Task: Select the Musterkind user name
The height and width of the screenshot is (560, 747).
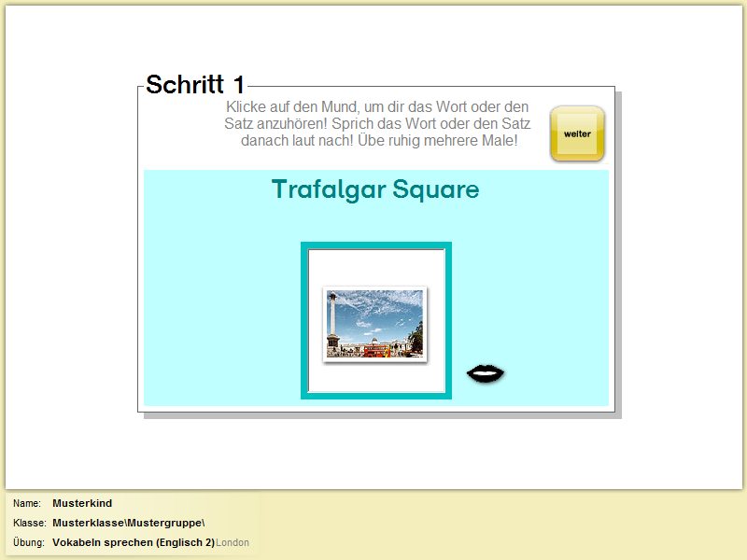Action: point(82,504)
